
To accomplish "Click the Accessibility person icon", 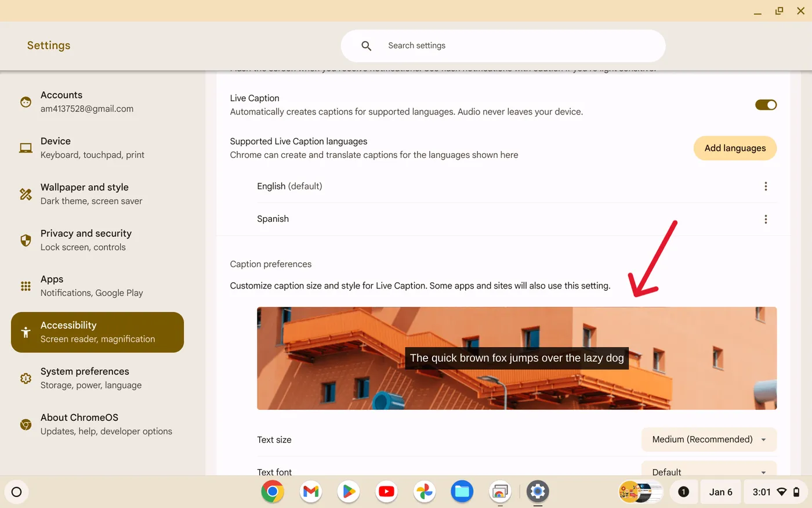I will (26, 332).
